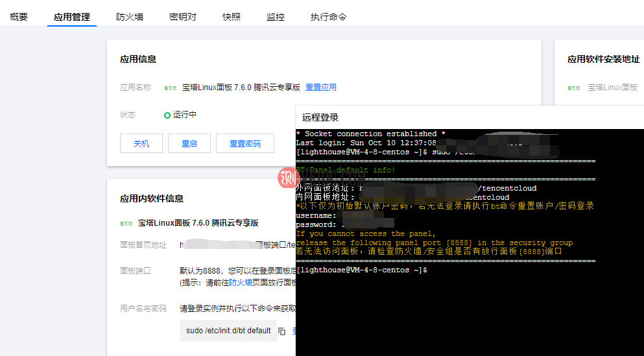This screenshot has height=356, width=644.
Task: Click the BT logo in 应用软件安装地址 card
Action: click(574, 88)
